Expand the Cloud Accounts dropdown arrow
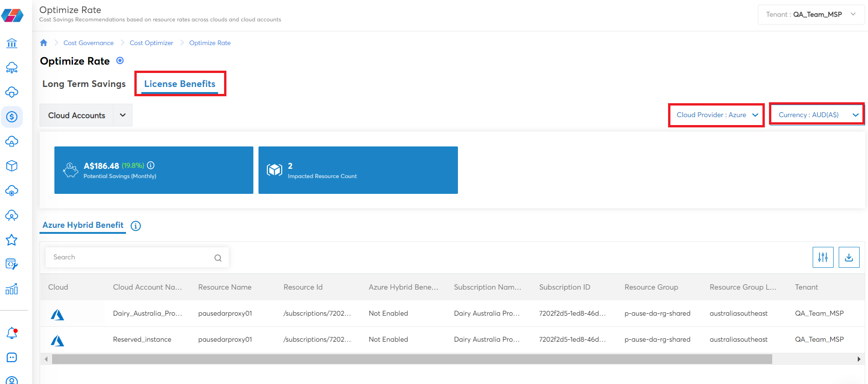 tap(123, 115)
